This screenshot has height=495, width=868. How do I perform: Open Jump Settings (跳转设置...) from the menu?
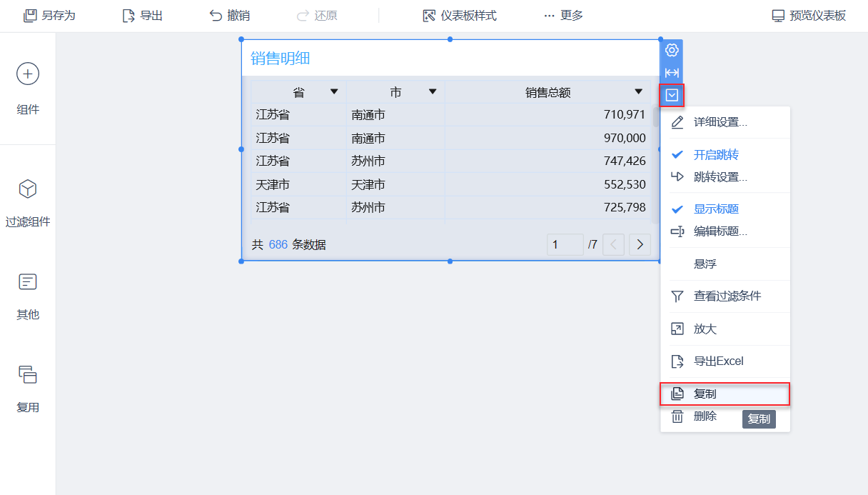[725, 176]
